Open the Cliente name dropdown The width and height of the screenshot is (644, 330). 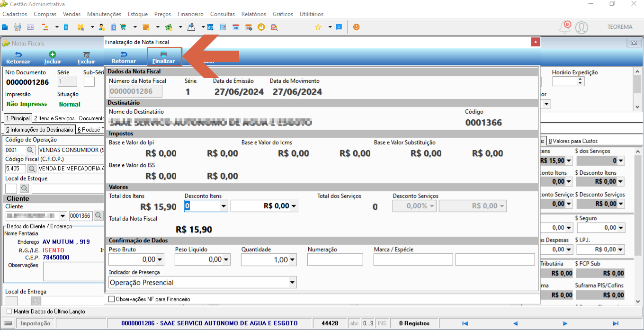pyautogui.click(x=63, y=216)
